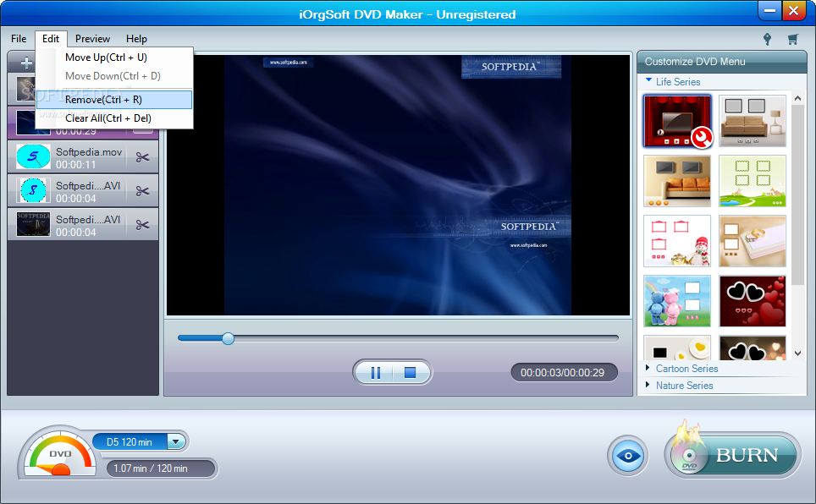Select the orange sofa menu template
816x504 pixels.
click(x=677, y=181)
